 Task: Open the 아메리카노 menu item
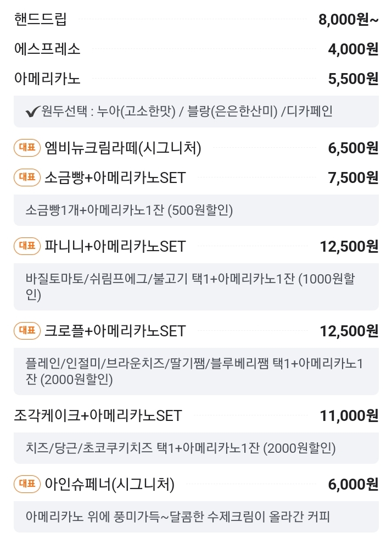click(196, 79)
